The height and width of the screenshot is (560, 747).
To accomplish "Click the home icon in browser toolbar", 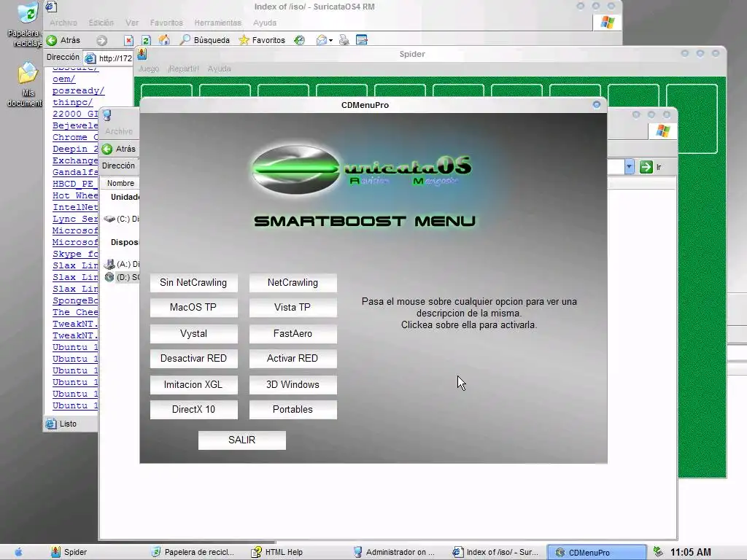I will click(x=164, y=40).
